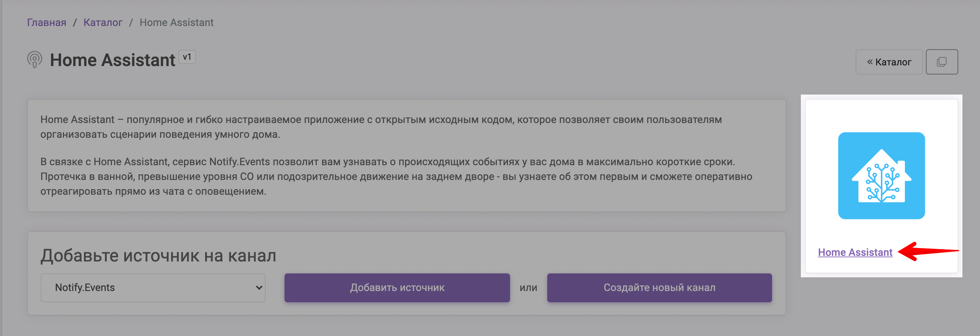Open the Home Assistant link under logo

(x=855, y=252)
